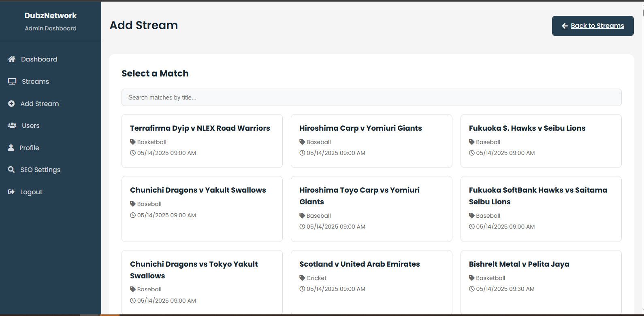Click the Users group icon
The width and height of the screenshot is (644, 316).
tap(12, 125)
